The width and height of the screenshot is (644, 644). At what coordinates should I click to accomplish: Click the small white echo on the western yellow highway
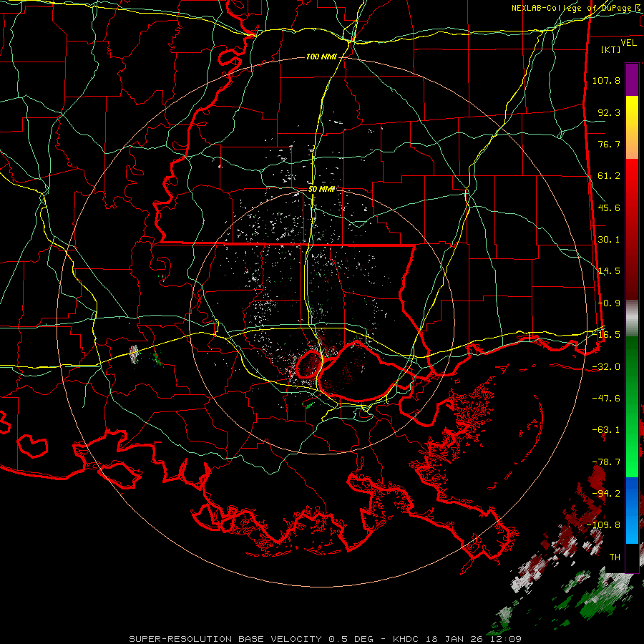[x=135, y=354]
